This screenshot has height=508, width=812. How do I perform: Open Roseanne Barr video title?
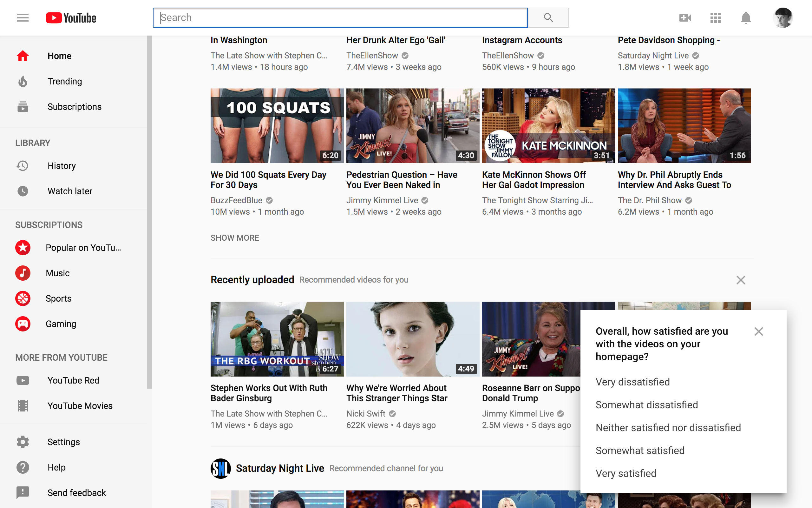(531, 393)
